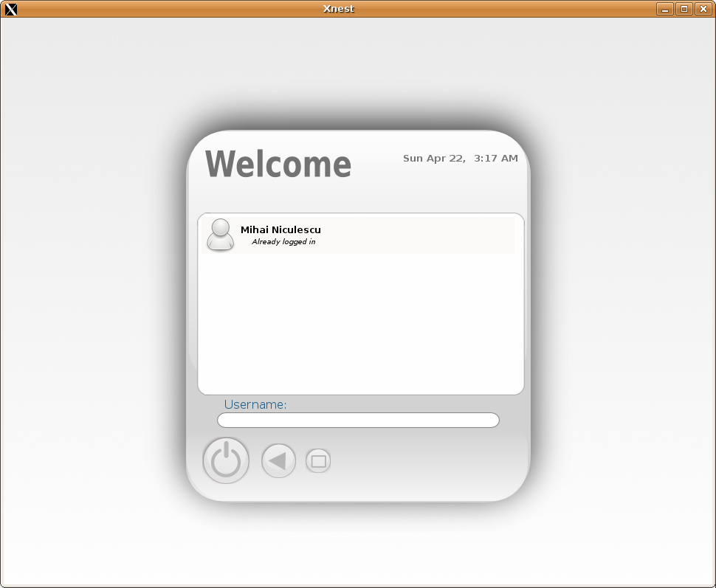Open the Xnest X logo window menu
Viewport: 716px width, 588px height.
[x=10, y=9]
